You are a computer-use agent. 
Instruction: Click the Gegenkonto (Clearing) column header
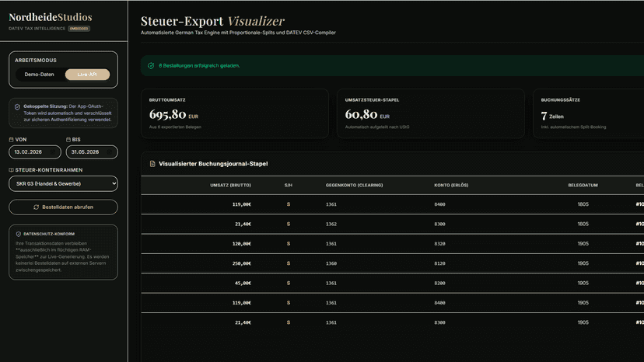tap(354, 185)
